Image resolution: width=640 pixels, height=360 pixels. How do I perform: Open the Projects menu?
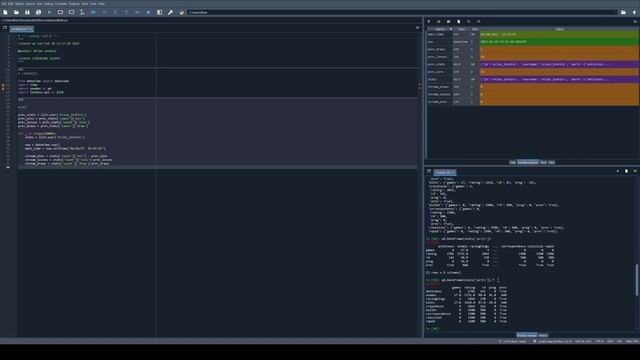click(x=74, y=4)
